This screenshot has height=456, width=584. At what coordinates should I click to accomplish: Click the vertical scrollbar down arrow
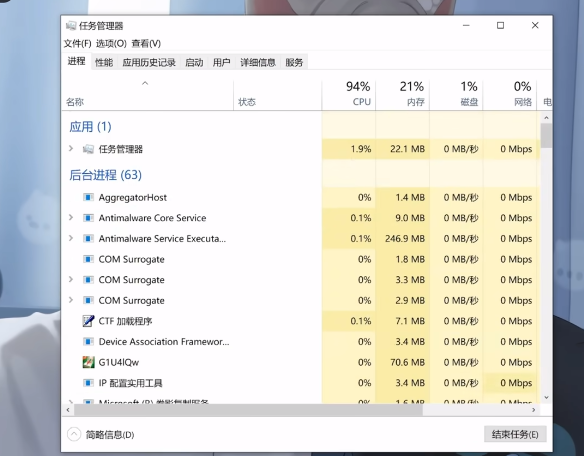tap(546, 398)
